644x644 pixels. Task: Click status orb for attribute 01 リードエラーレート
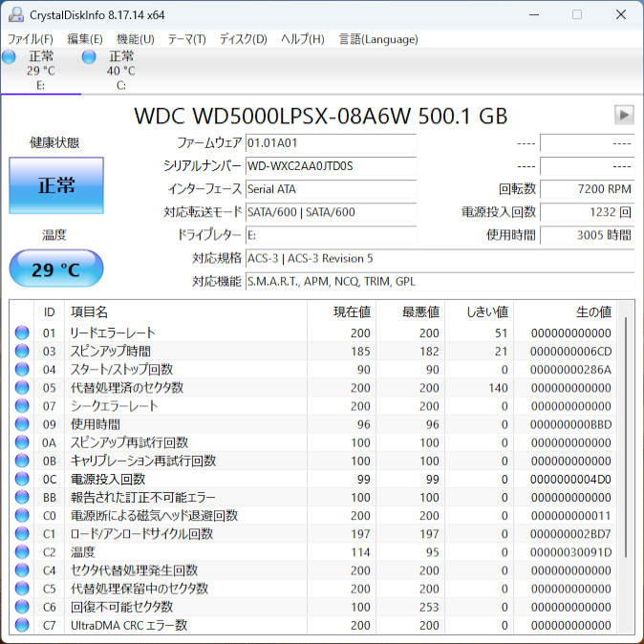coord(22,333)
